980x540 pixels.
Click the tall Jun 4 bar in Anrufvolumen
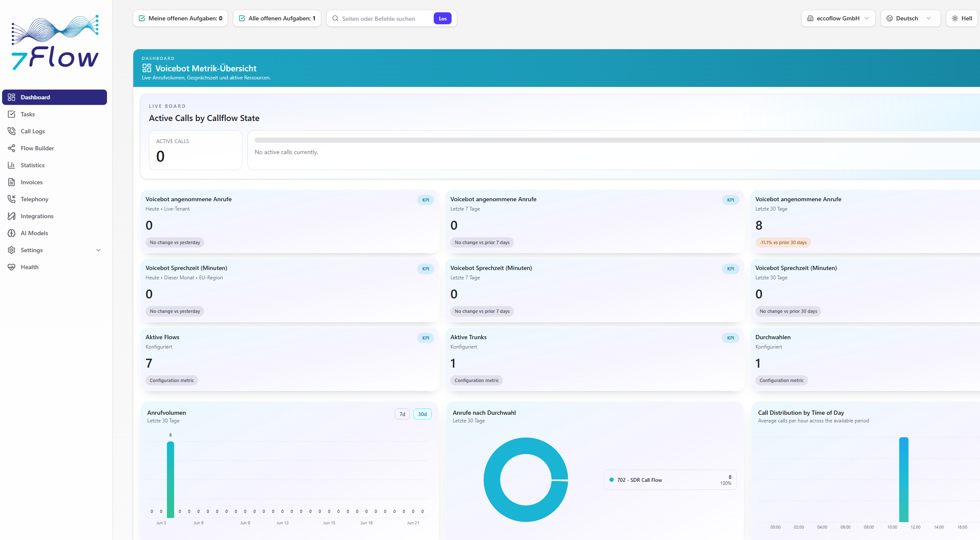click(171, 479)
